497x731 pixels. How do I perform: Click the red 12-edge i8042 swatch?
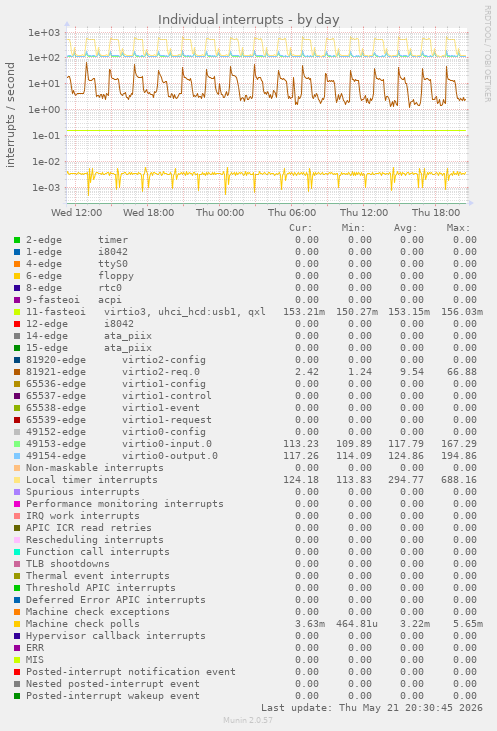(17, 324)
